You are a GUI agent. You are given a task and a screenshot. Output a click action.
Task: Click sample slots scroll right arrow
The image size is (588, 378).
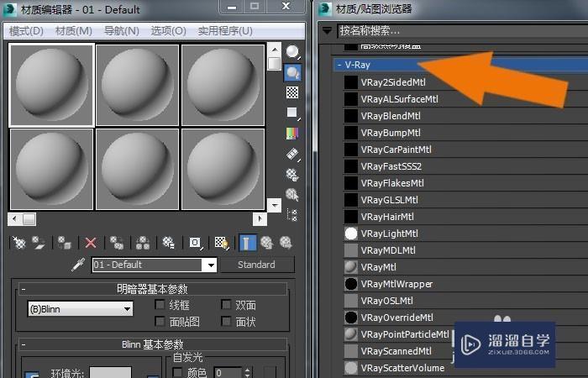[x=260, y=218]
